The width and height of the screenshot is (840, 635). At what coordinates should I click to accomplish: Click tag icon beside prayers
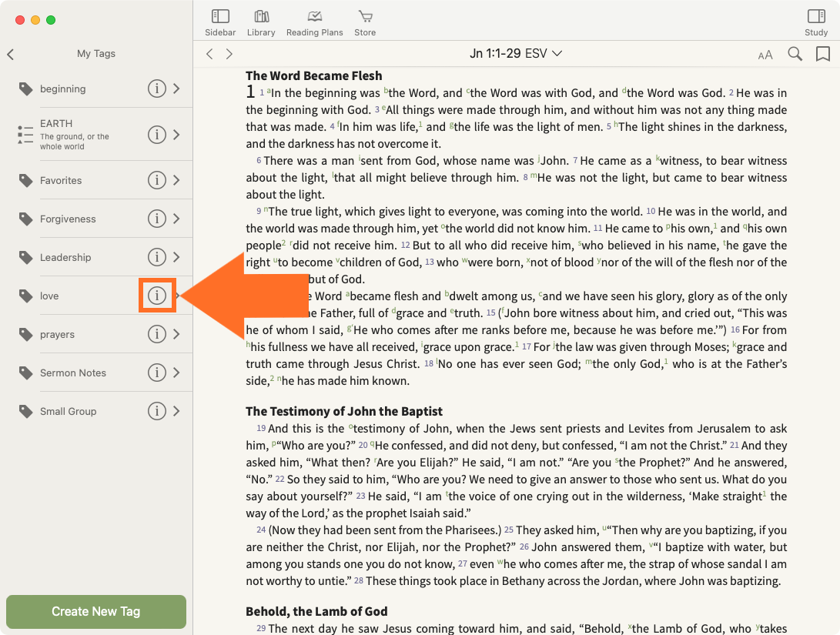[25, 335]
